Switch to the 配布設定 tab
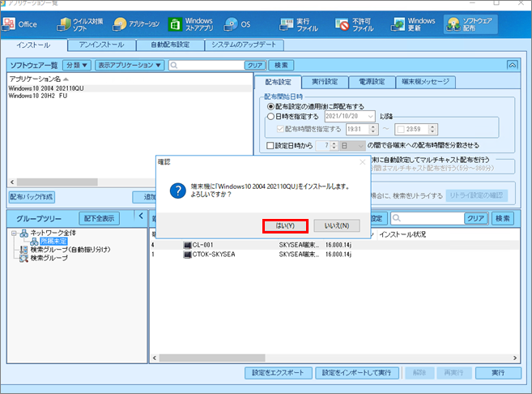This screenshot has height=394, width=532. point(279,82)
